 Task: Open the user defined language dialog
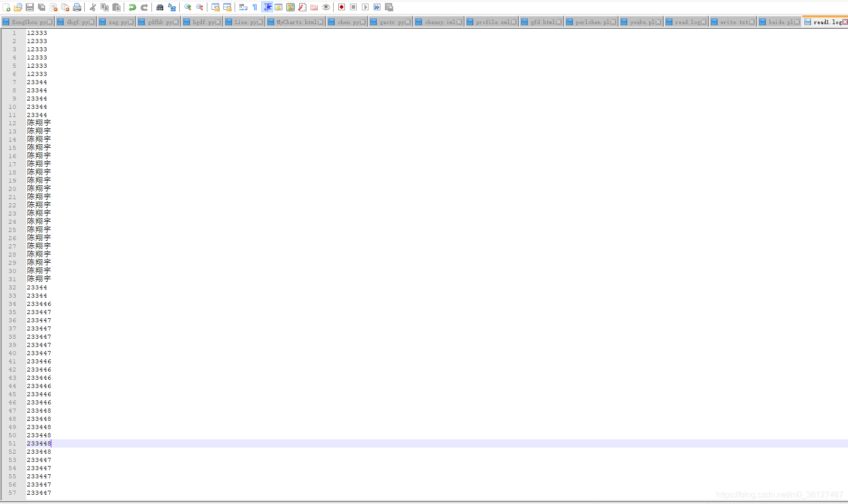coord(279,7)
